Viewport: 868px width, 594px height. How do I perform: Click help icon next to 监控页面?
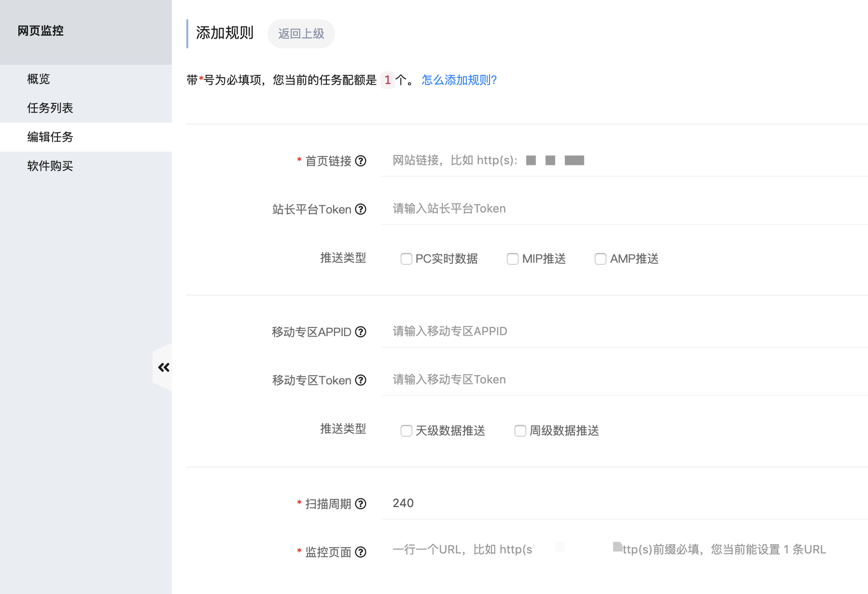(361, 552)
